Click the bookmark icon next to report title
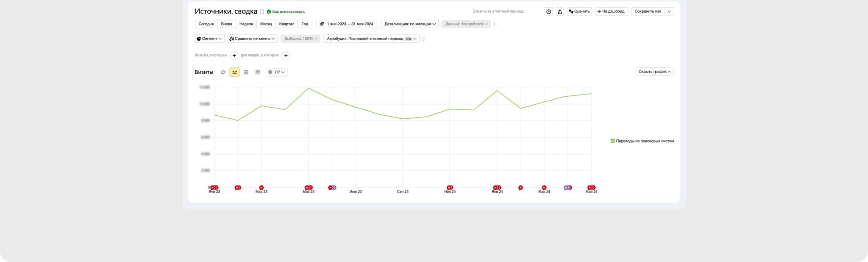Image resolution: width=868 pixels, height=262 pixels. click(x=262, y=12)
